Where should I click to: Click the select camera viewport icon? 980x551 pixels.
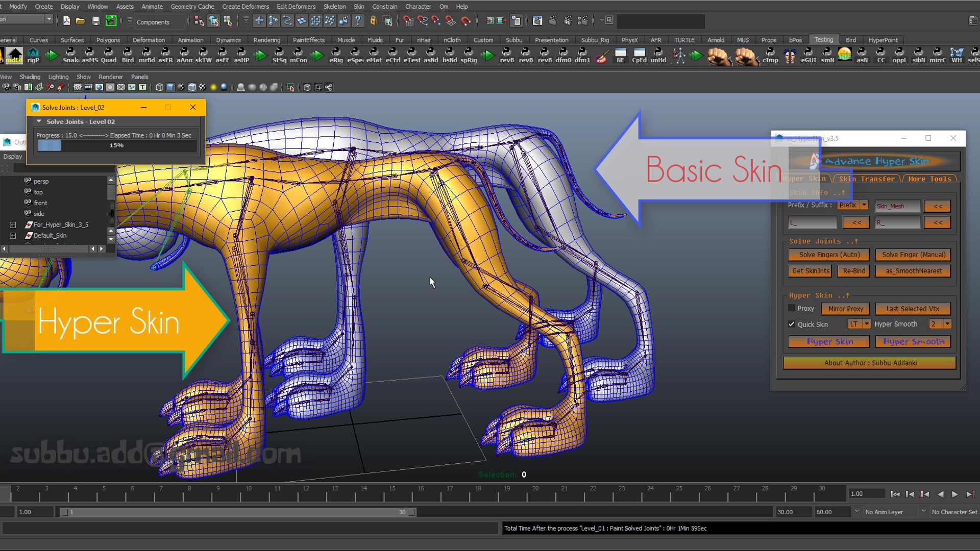click(x=6, y=87)
